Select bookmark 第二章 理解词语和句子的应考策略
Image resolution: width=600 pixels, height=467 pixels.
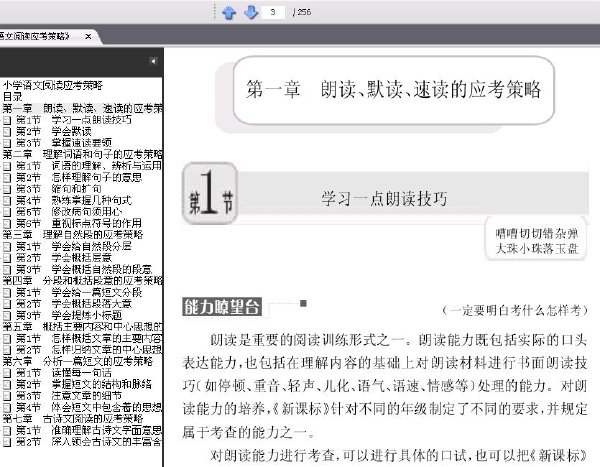pos(82,154)
